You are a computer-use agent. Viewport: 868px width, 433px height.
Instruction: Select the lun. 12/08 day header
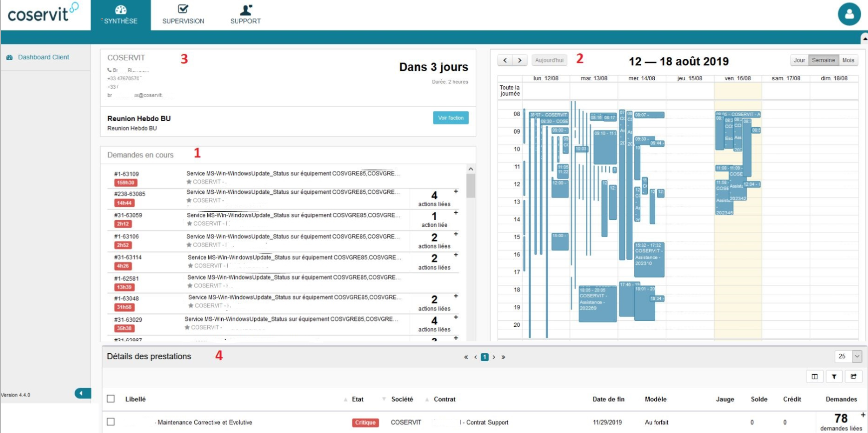[546, 78]
